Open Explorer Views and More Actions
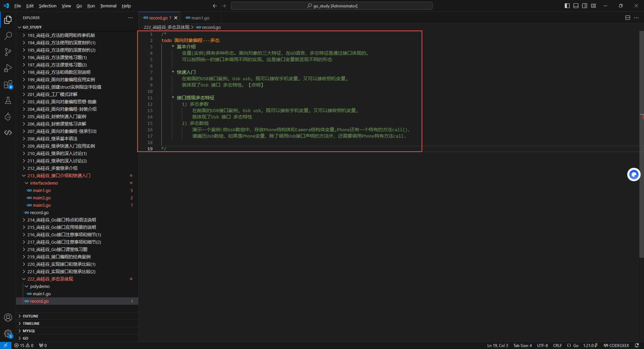The image size is (644, 349). (130, 18)
